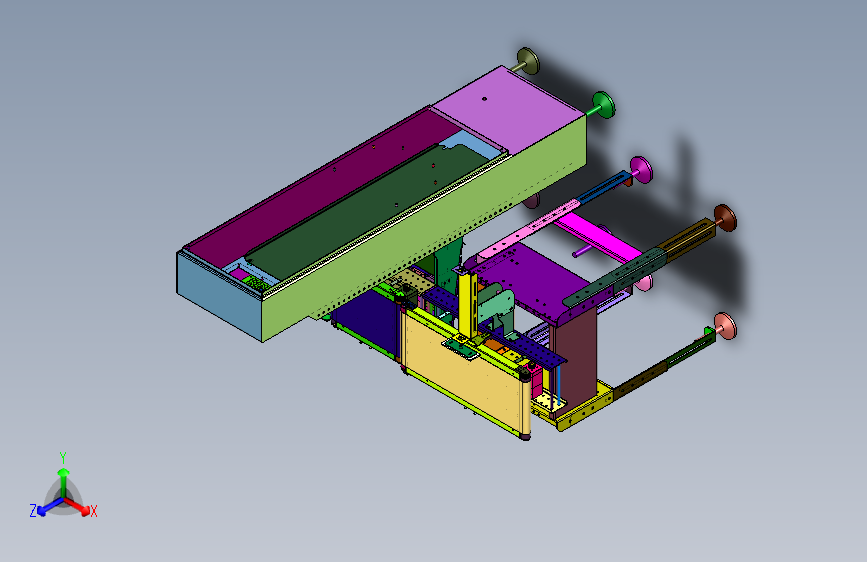Select the bright magenta cross bar
Screen dimensions: 867x562
tap(600, 239)
